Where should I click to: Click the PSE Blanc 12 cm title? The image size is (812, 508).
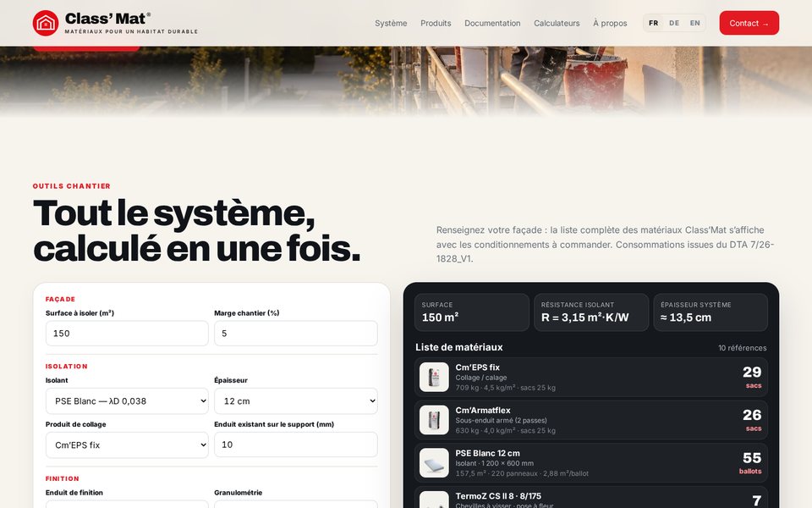click(488, 453)
